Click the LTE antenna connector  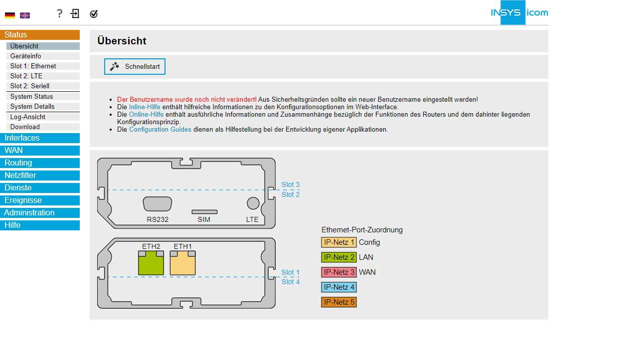pos(253,203)
